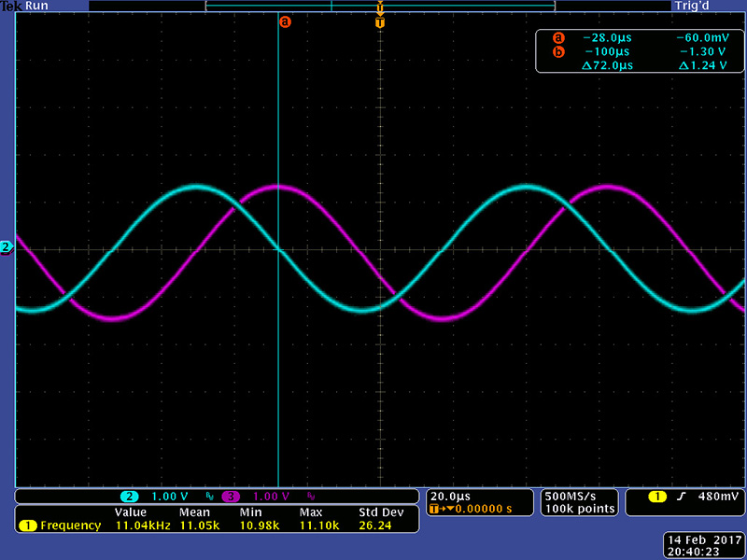Viewport: 747px width, 560px height.
Task: Click the orange trigger position T marker
Action: 379,21
